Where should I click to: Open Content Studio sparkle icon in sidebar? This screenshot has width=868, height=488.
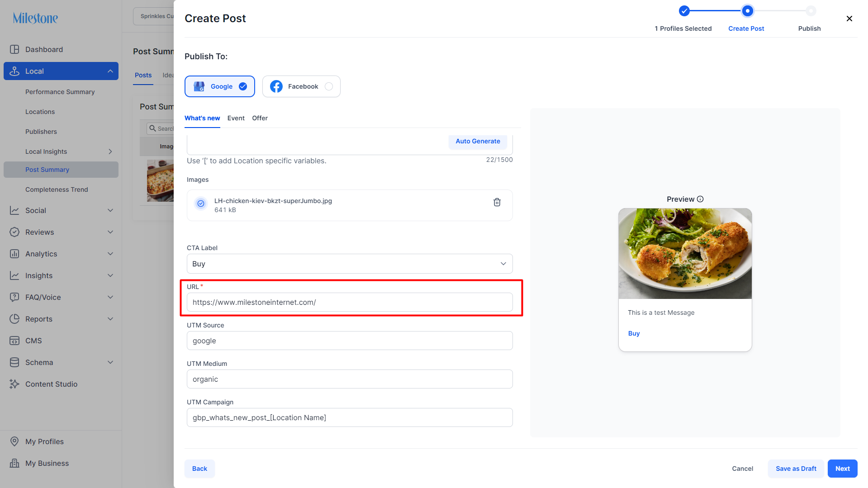click(14, 384)
